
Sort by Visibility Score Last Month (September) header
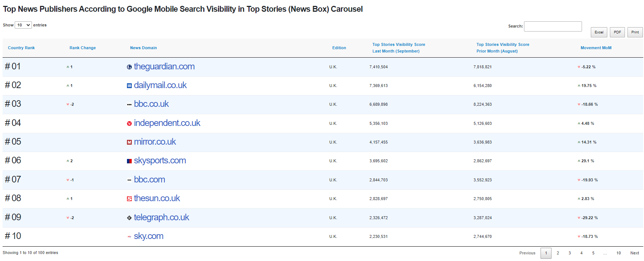click(x=399, y=48)
